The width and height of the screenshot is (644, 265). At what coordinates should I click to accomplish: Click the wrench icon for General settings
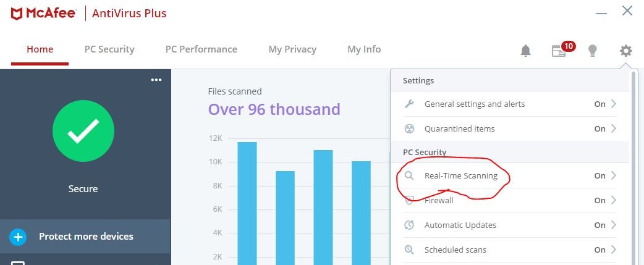[x=409, y=104]
